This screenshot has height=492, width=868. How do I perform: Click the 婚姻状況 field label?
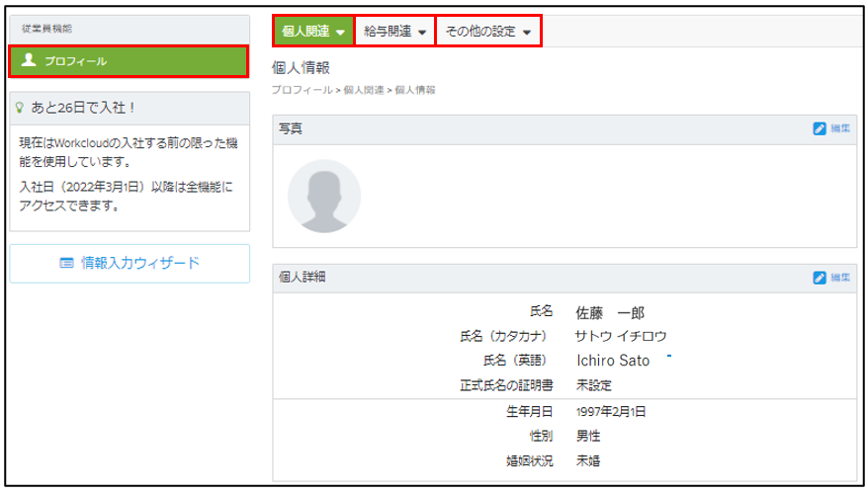tap(529, 461)
